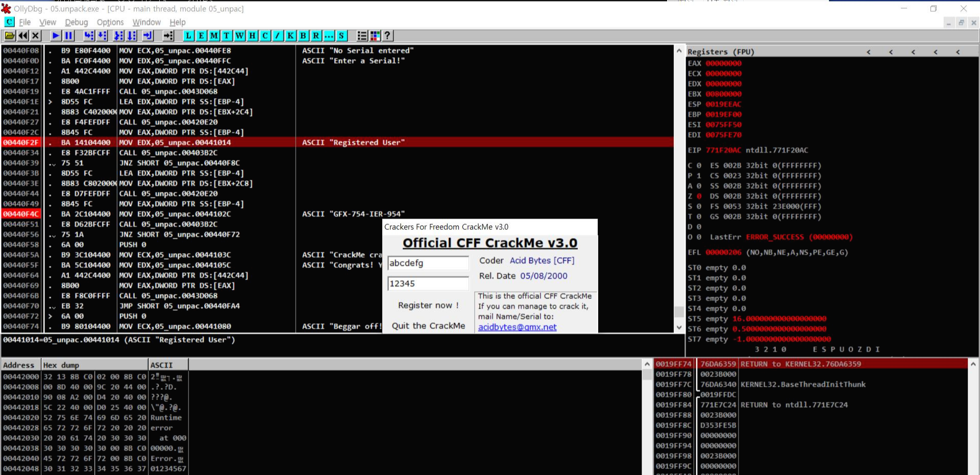Click the Quit the CrackMe button

(428, 325)
